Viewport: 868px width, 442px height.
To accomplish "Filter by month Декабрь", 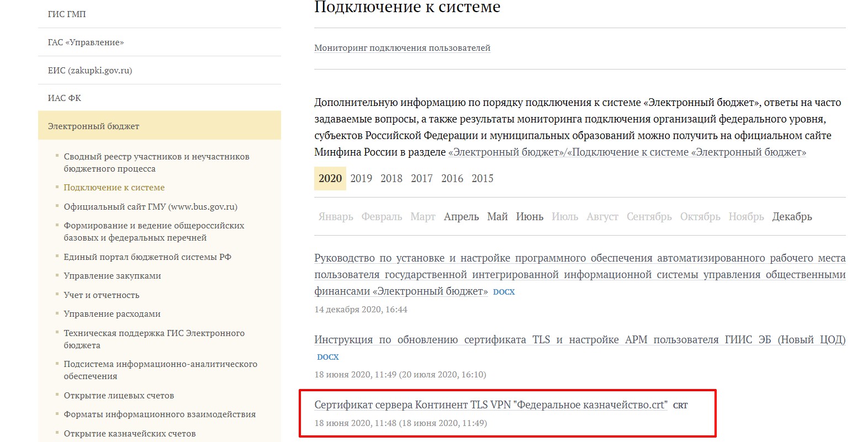I will click(792, 216).
